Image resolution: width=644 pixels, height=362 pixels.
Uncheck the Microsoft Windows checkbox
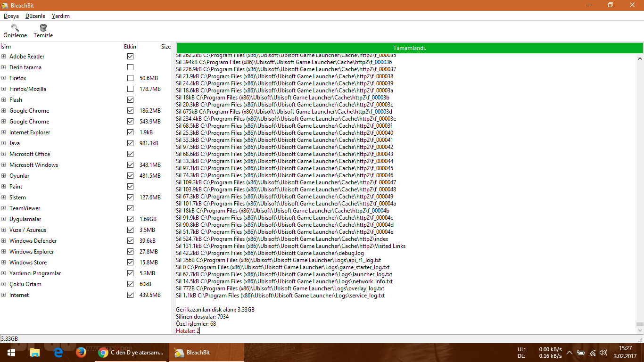(130, 165)
